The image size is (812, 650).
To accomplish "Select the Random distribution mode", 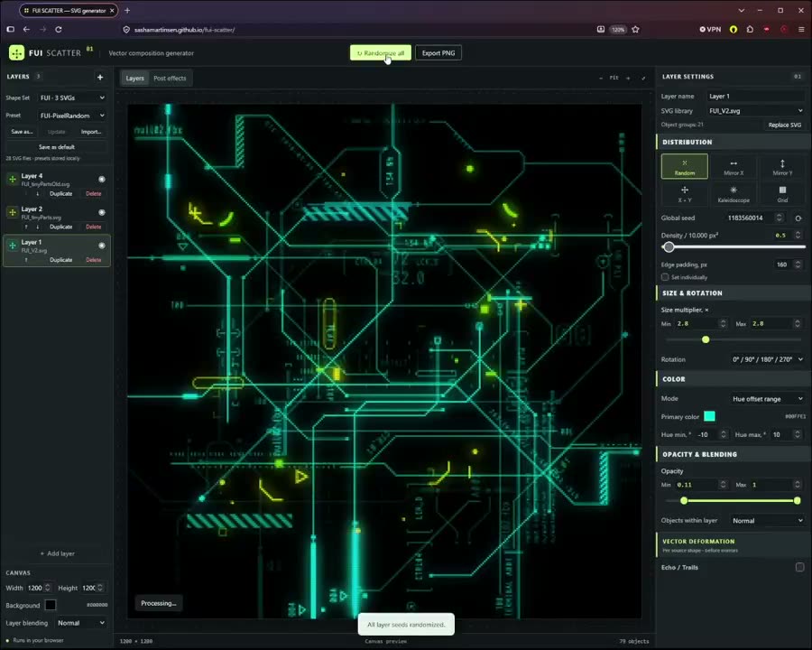I will coord(684,166).
